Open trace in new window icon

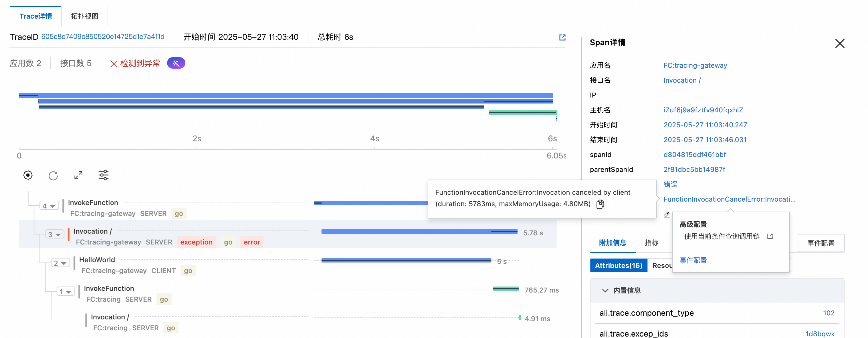[x=562, y=37]
